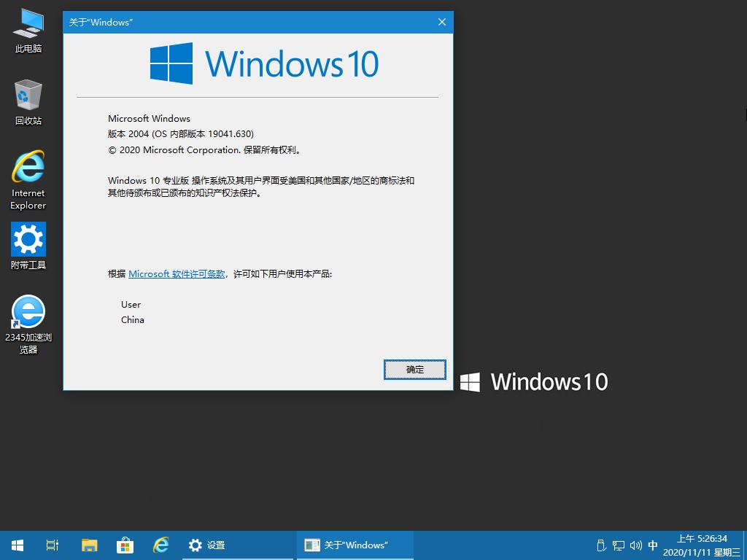Select the 回收站 recycle bin icon

click(28, 102)
